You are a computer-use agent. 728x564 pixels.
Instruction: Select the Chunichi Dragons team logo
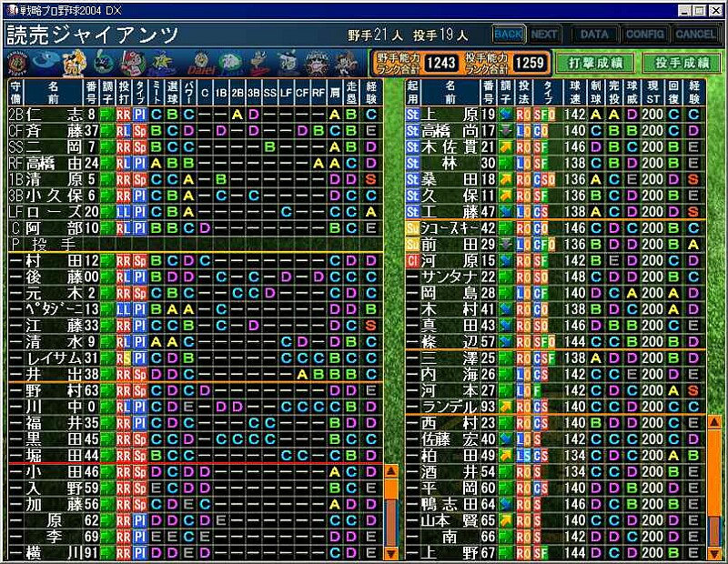click(x=46, y=63)
